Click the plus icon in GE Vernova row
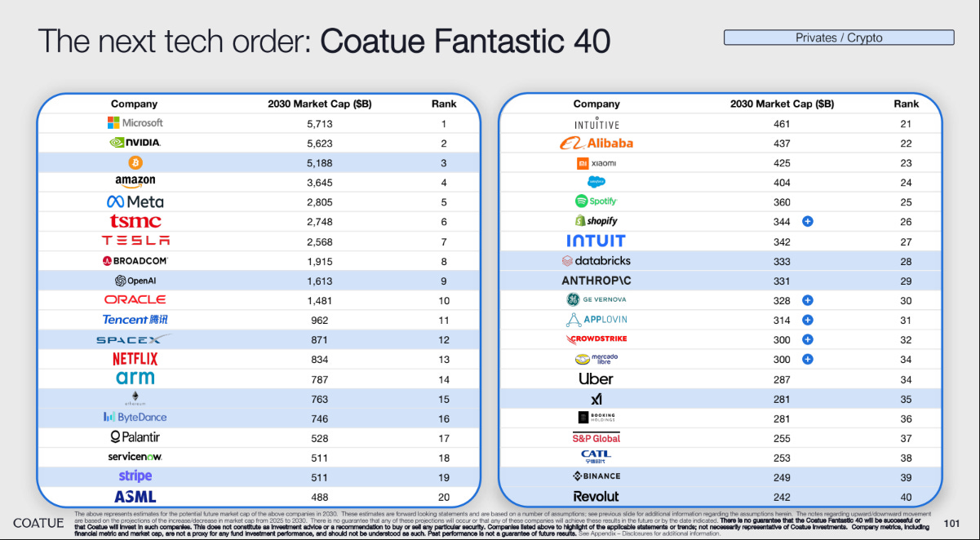The height and width of the screenshot is (540, 980). pyautogui.click(x=807, y=300)
